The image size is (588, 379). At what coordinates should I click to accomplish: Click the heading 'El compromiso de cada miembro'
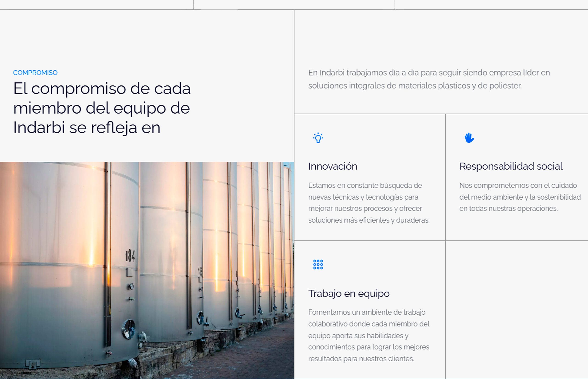pos(102,108)
